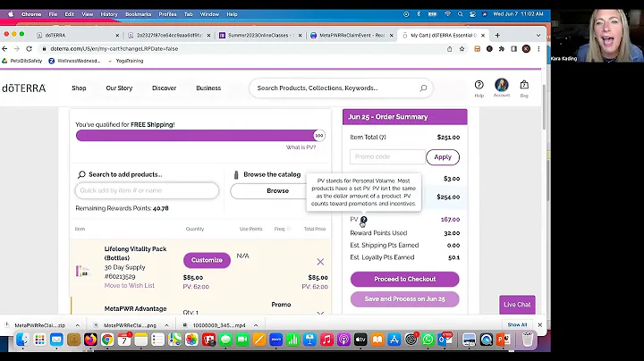
Task: Open the History menu
Action: click(x=109, y=14)
